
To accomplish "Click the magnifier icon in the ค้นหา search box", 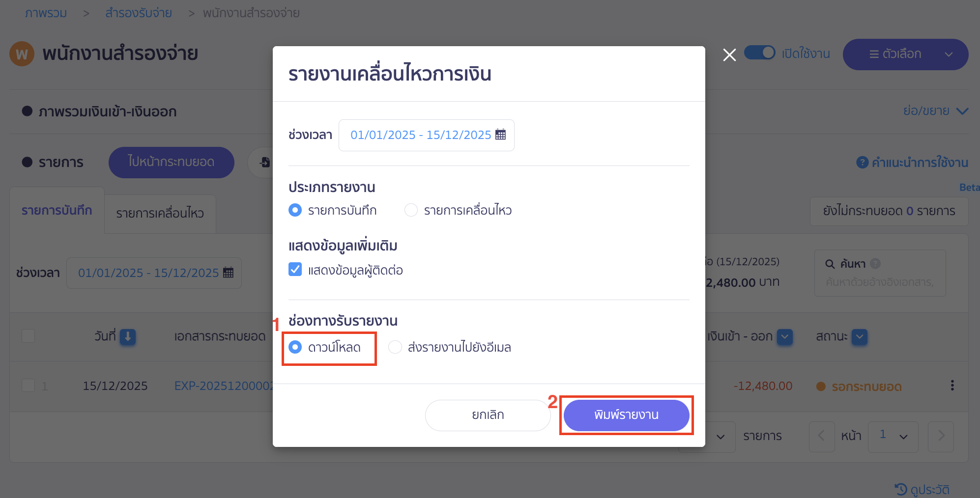I will coord(830,264).
